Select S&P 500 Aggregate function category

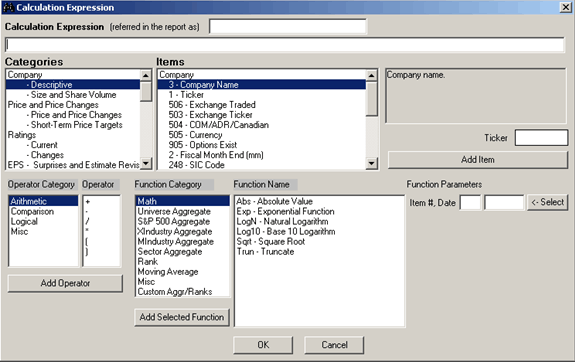[174, 222]
